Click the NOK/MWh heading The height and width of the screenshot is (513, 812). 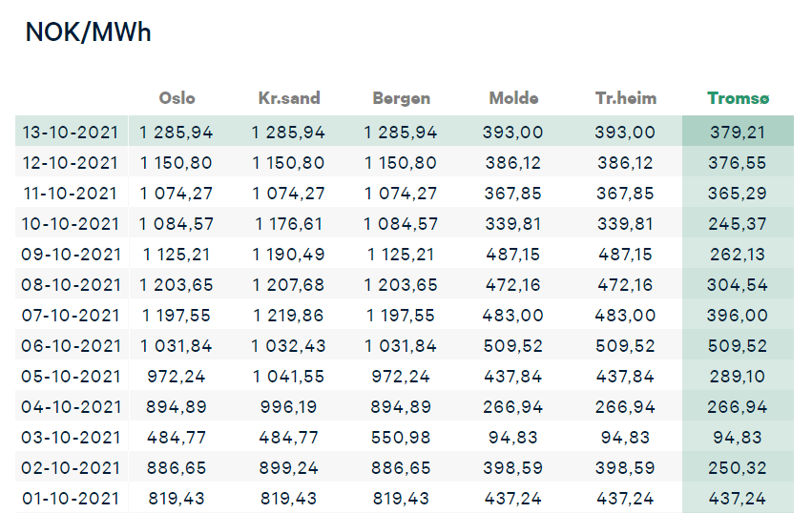pyautogui.click(x=88, y=32)
